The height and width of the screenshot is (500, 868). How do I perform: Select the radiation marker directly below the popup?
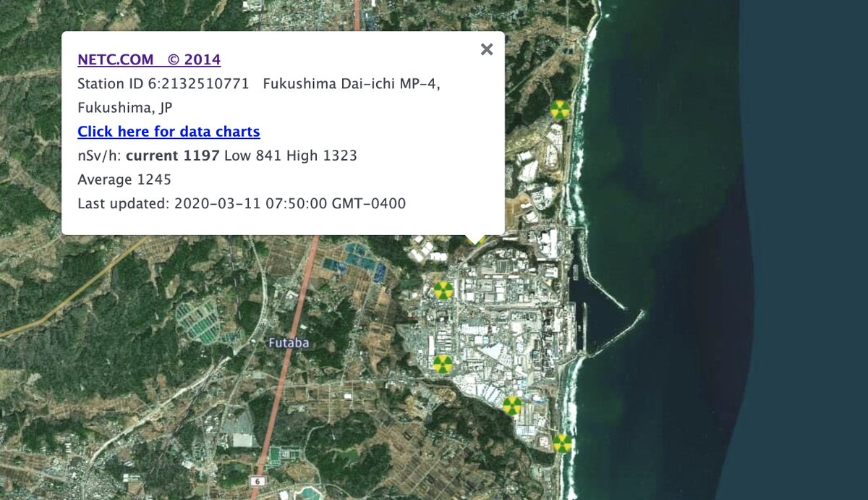pyautogui.click(x=443, y=290)
